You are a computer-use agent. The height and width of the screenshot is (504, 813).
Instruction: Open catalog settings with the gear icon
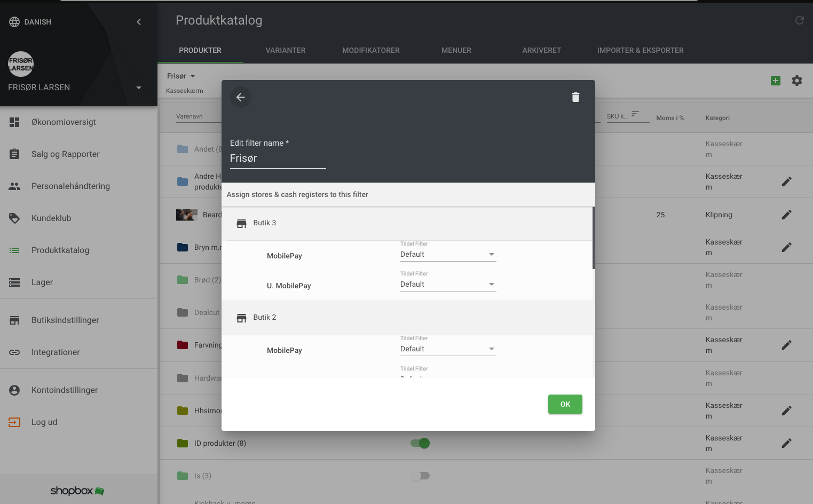click(797, 81)
